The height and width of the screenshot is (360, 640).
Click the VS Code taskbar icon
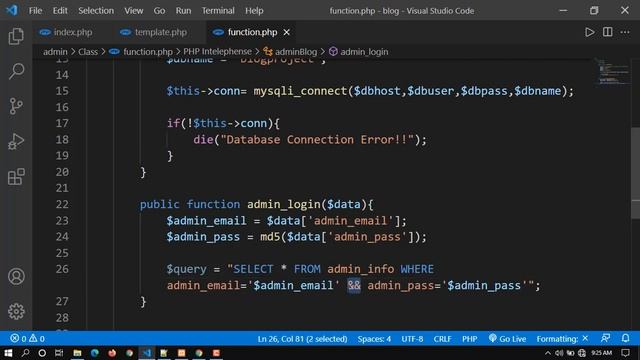[147, 353]
